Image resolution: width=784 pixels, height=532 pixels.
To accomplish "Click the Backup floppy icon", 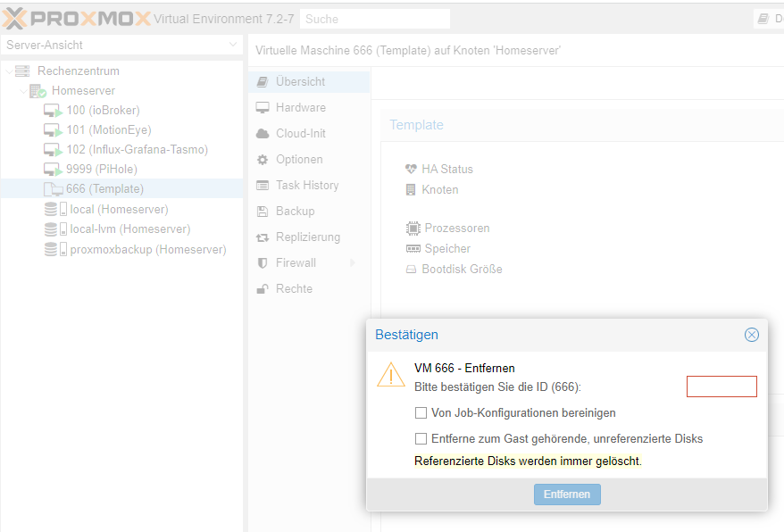I will tap(262, 212).
